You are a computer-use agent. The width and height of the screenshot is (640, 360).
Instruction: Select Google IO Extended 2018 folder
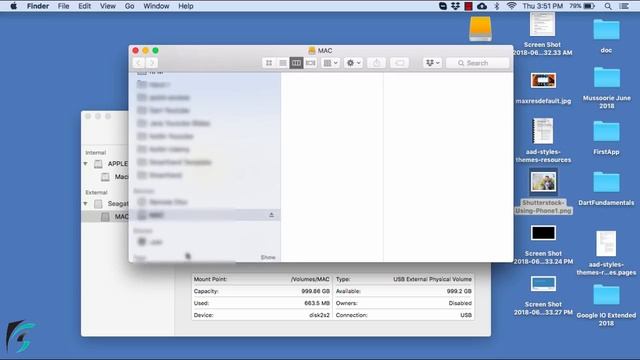(606, 295)
